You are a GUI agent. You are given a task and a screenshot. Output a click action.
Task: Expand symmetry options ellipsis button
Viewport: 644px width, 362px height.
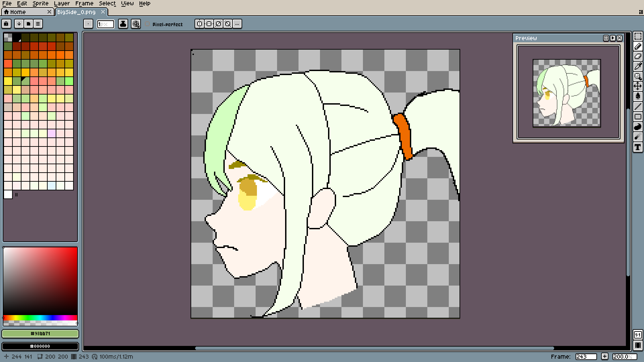point(237,24)
